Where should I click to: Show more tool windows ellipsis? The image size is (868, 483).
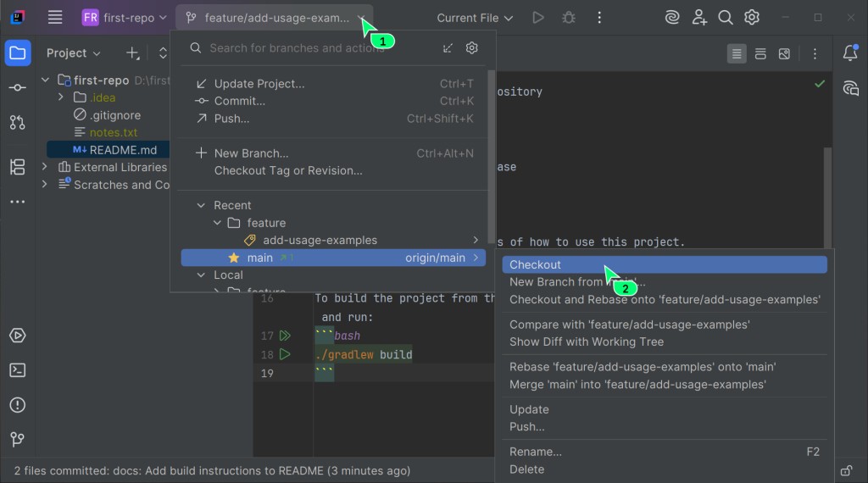(x=18, y=202)
